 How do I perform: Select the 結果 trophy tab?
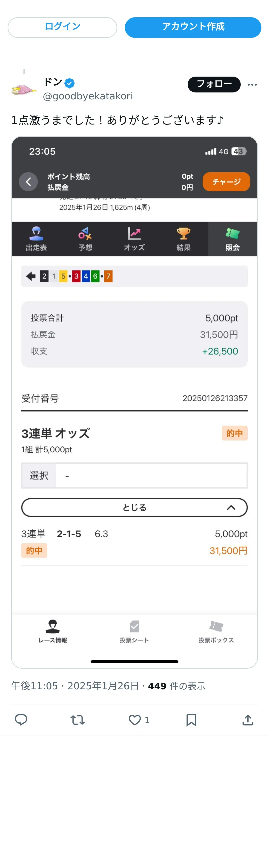(x=183, y=239)
